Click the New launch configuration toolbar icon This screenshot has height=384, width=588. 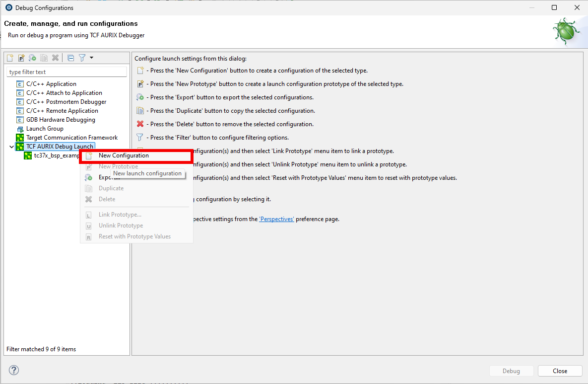9,58
